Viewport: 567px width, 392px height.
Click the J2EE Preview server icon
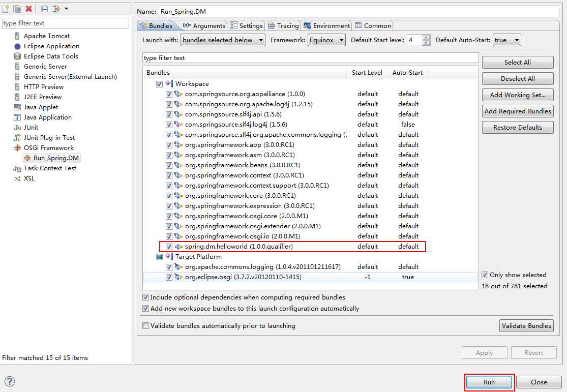click(x=17, y=97)
